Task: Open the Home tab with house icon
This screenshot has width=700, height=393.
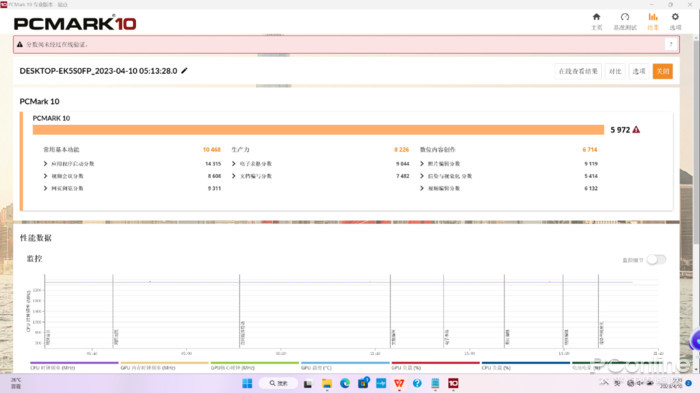Action: click(596, 21)
